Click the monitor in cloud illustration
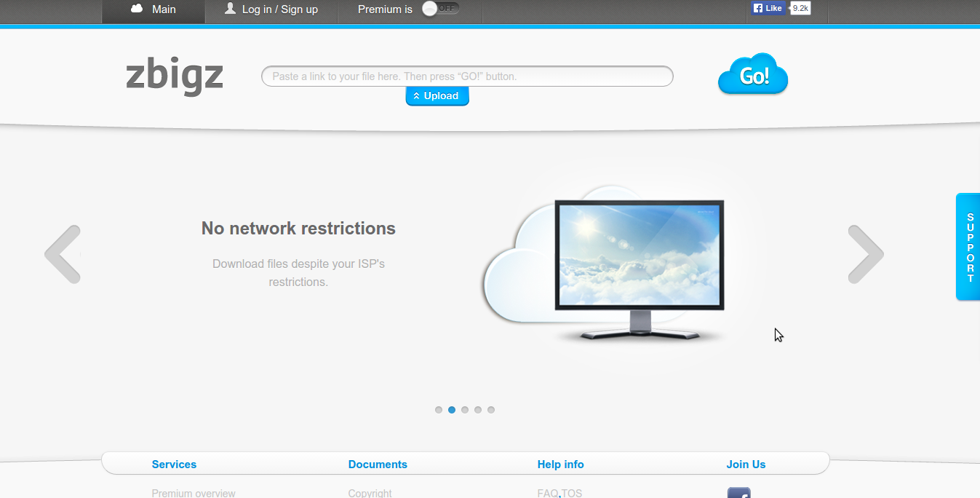 pos(640,269)
